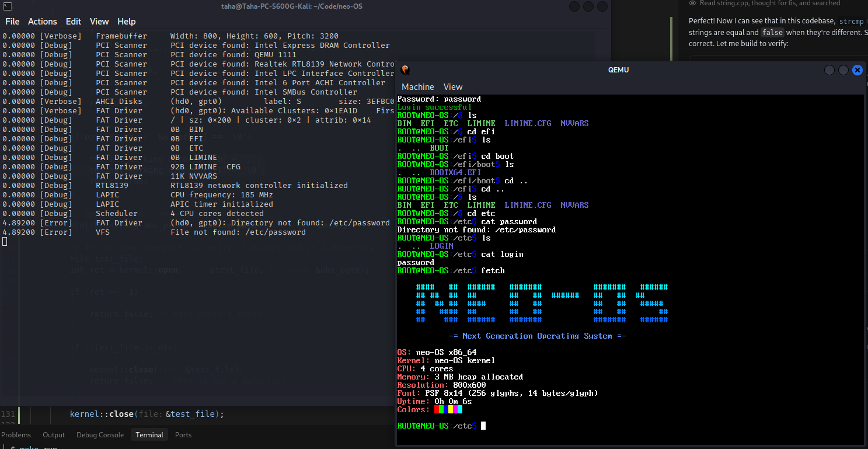This screenshot has width=868, height=449.
Task: Click the QEMU shell cursor after /etc$
Action: click(483, 426)
